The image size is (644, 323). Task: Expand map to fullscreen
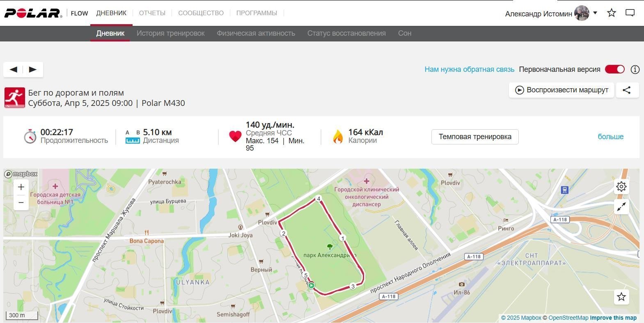pos(621,206)
